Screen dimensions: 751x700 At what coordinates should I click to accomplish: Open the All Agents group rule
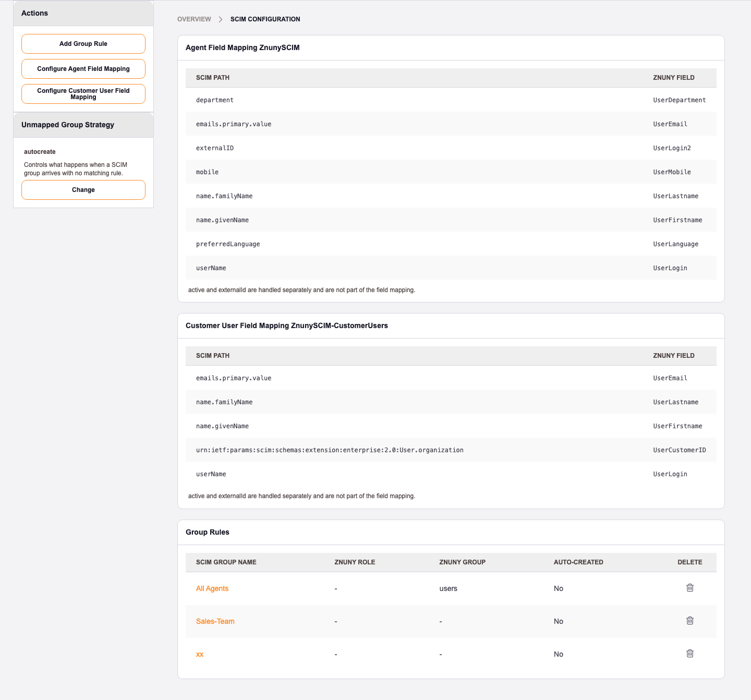212,588
